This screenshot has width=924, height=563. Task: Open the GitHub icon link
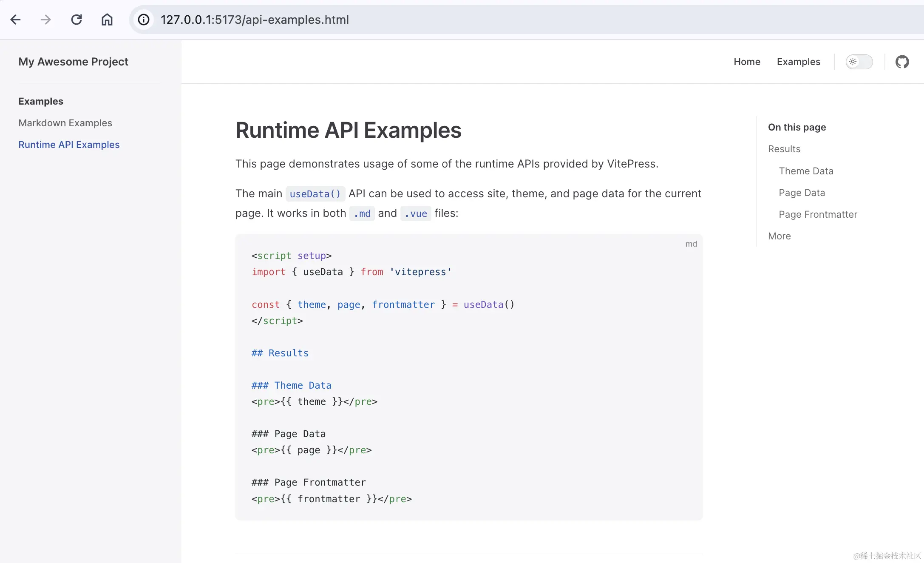(x=902, y=62)
